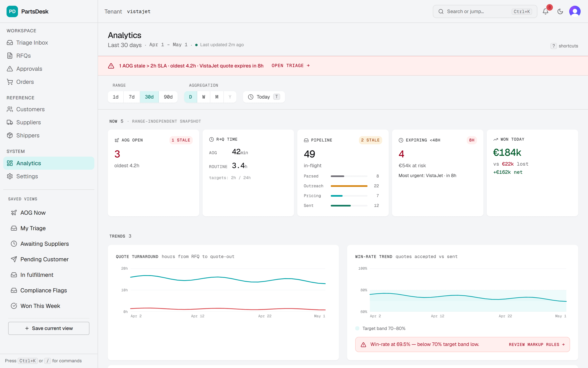This screenshot has height=368, width=588.
Task: Click the Search or jump field
Action: [485, 11]
